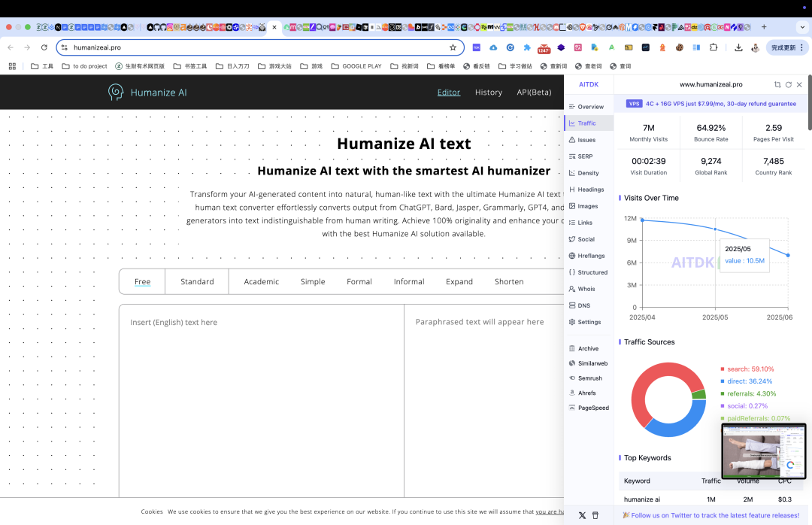Select the Expand mode tab
The width and height of the screenshot is (812, 525).
click(459, 281)
